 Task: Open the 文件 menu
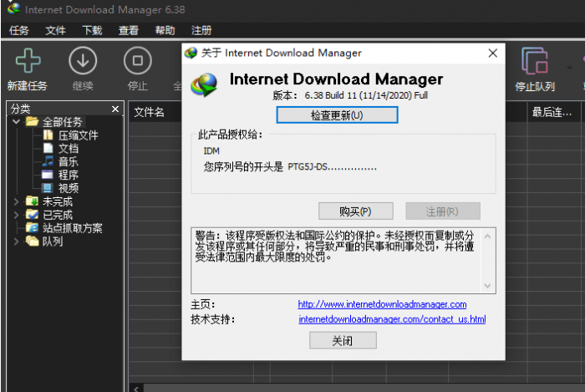pos(55,30)
